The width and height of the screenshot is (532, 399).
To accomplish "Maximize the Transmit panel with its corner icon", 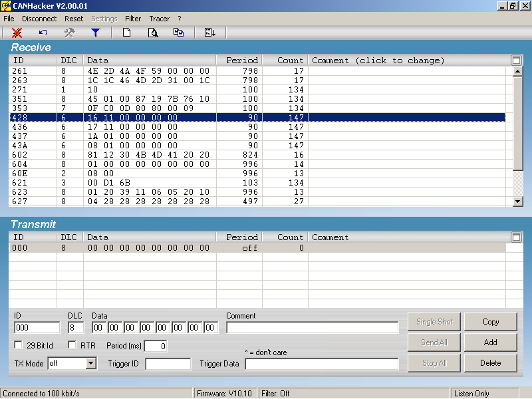I will point(516,237).
